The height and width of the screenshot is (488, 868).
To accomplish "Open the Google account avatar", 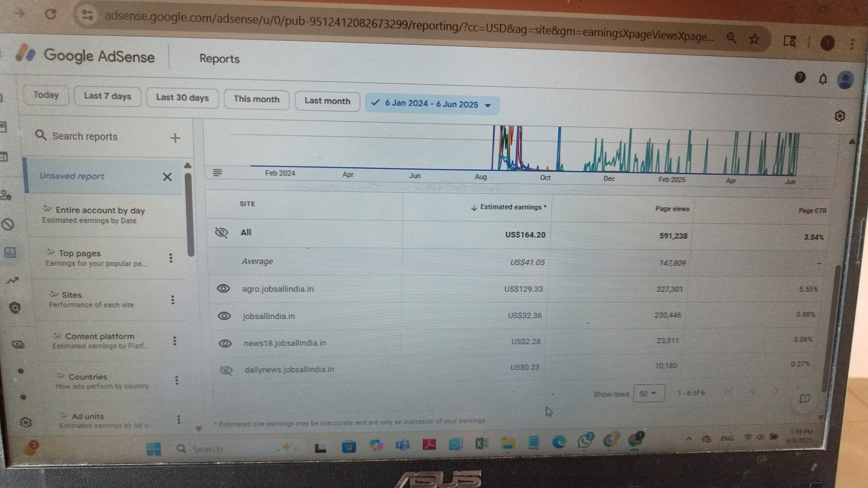I will click(x=845, y=80).
